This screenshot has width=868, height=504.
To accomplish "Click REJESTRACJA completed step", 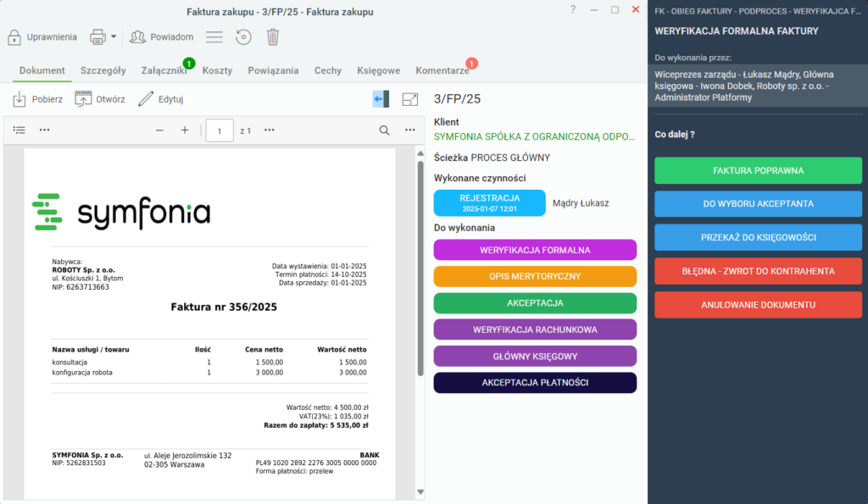I will (489, 203).
